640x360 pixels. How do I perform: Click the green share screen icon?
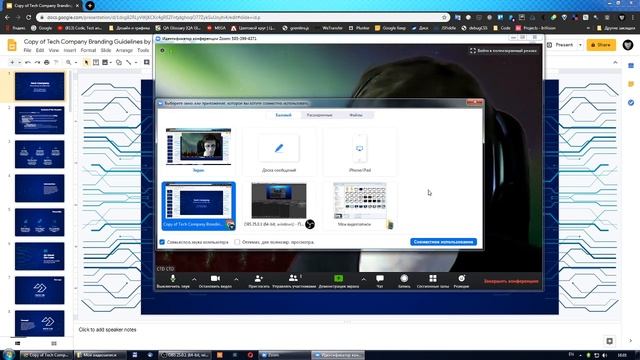pos(338,278)
